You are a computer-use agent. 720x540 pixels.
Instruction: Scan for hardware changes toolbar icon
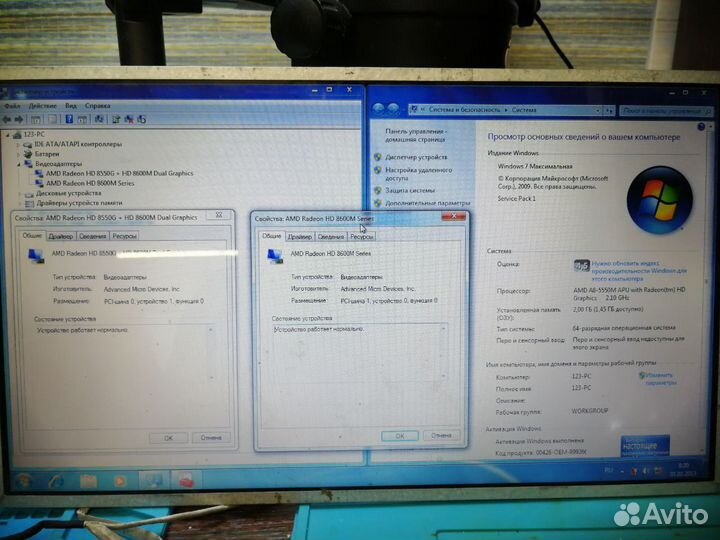pos(99,119)
